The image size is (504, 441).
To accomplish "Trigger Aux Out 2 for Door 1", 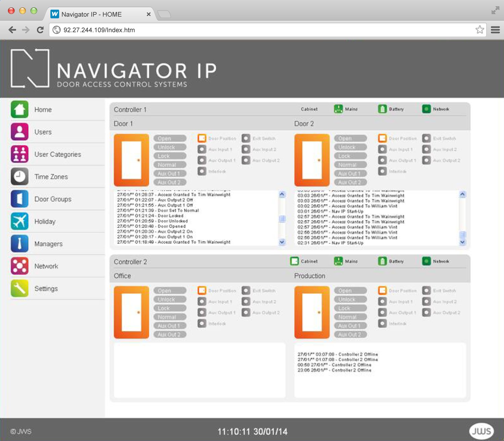I will click(170, 182).
